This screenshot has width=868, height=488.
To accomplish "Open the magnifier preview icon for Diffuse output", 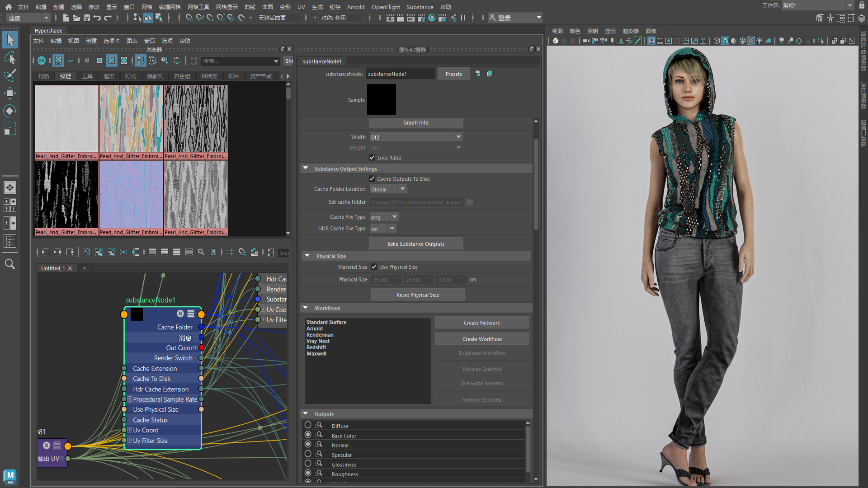I will click(x=319, y=425).
